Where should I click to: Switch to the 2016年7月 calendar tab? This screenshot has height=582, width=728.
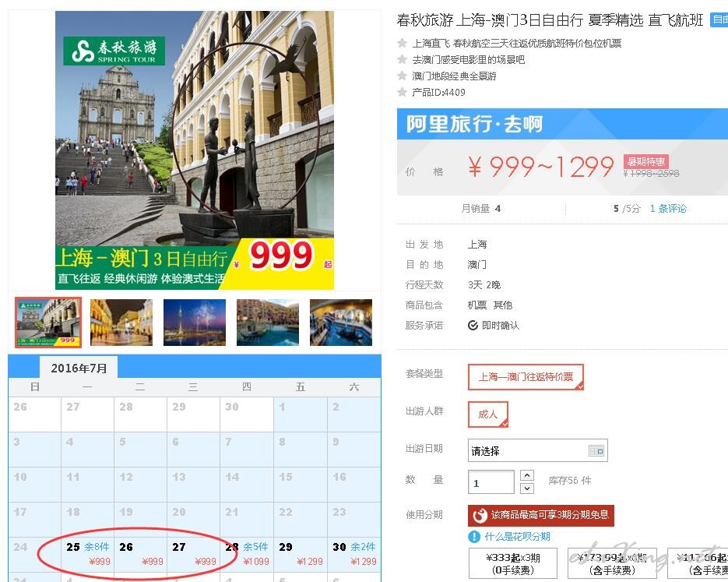[x=79, y=368]
